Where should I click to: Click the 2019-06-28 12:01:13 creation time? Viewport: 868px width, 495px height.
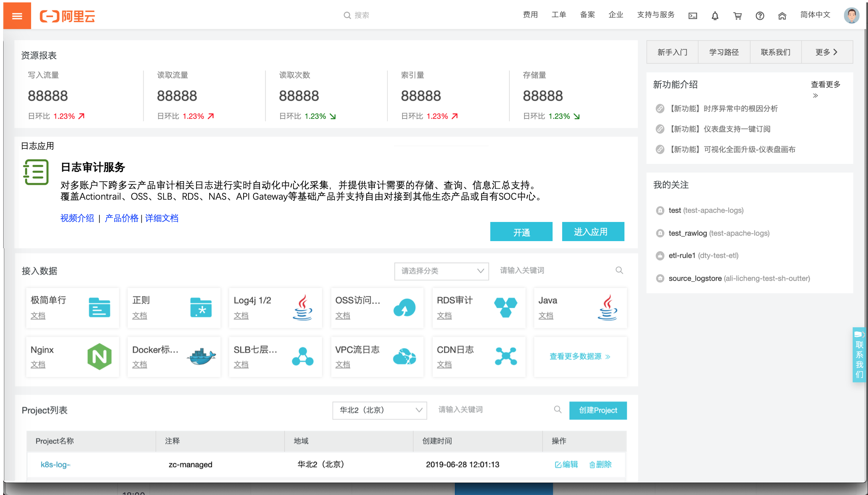[462, 464]
